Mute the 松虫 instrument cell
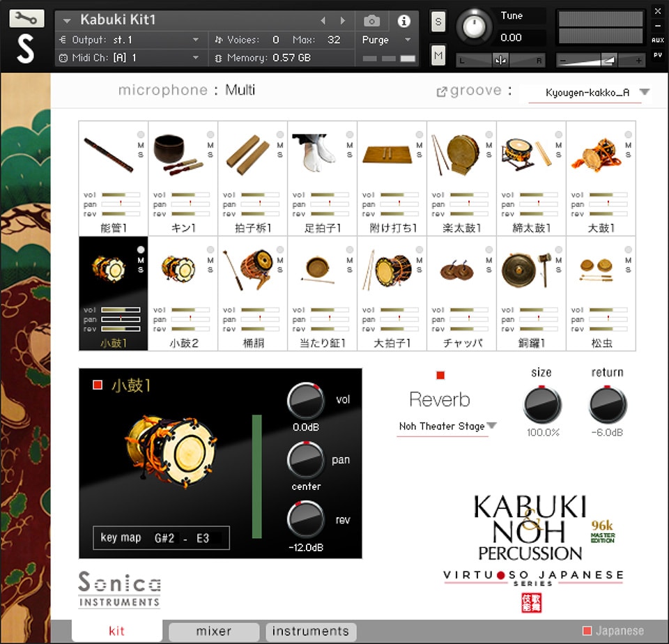Image resolution: width=669 pixels, height=644 pixels. point(628,260)
